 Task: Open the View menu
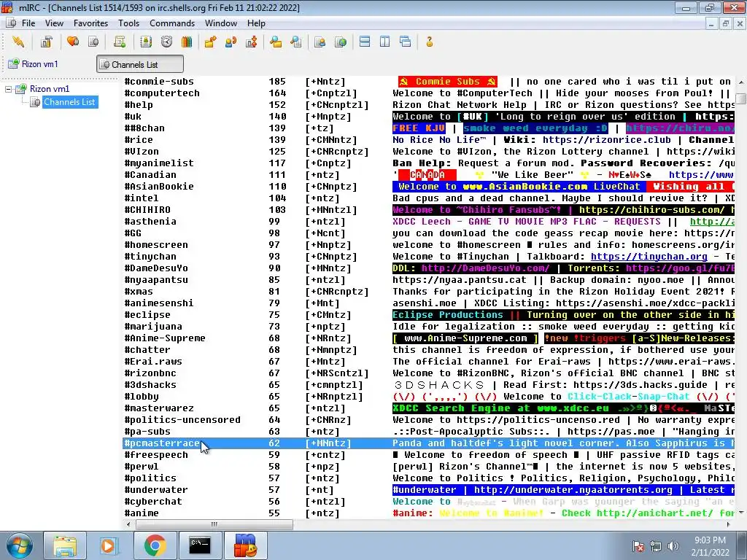tap(54, 23)
